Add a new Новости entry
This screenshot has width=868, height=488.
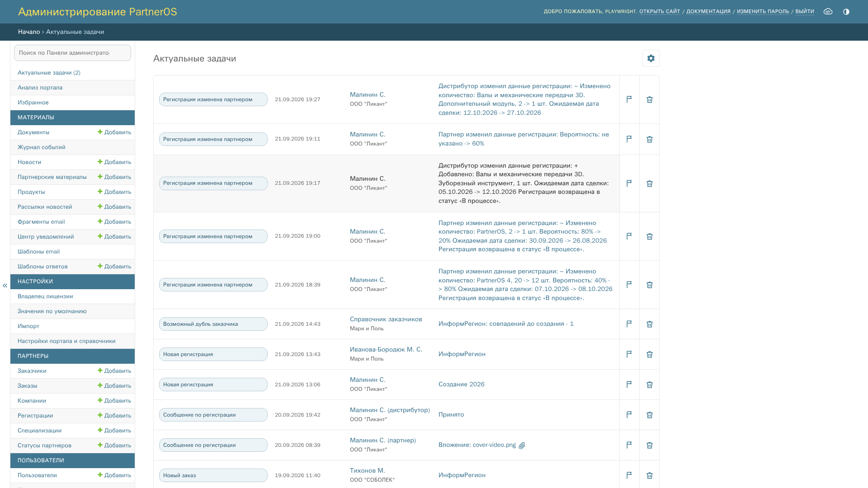[114, 162]
